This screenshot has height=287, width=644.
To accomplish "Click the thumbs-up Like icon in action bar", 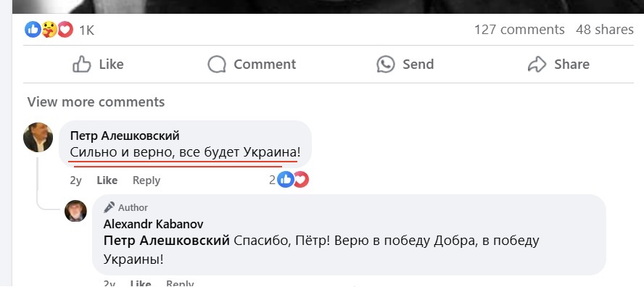I will point(82,64).
